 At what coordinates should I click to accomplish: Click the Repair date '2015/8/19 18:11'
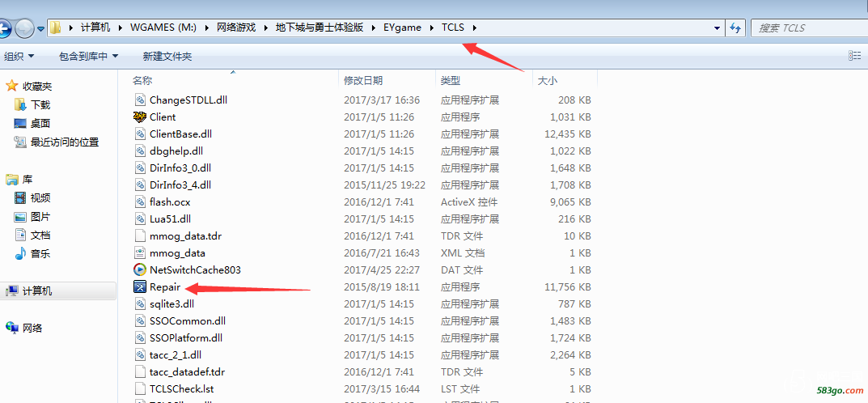[381, 286]
